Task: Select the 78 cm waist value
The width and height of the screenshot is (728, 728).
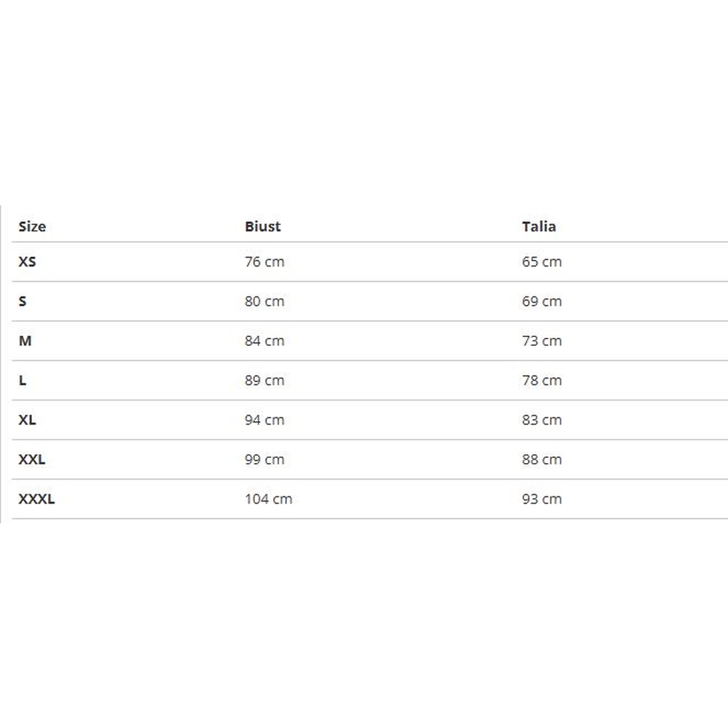Action: point(542,380)
